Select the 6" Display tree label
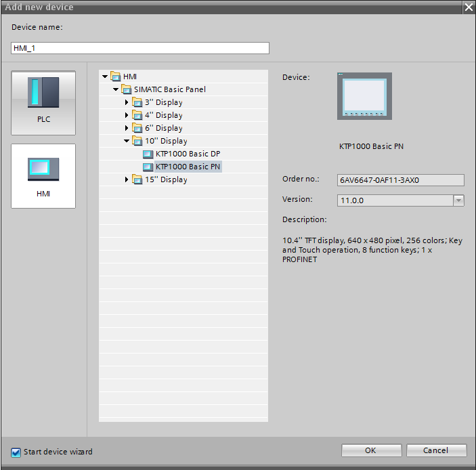476x470 pixels. (164, 128)
